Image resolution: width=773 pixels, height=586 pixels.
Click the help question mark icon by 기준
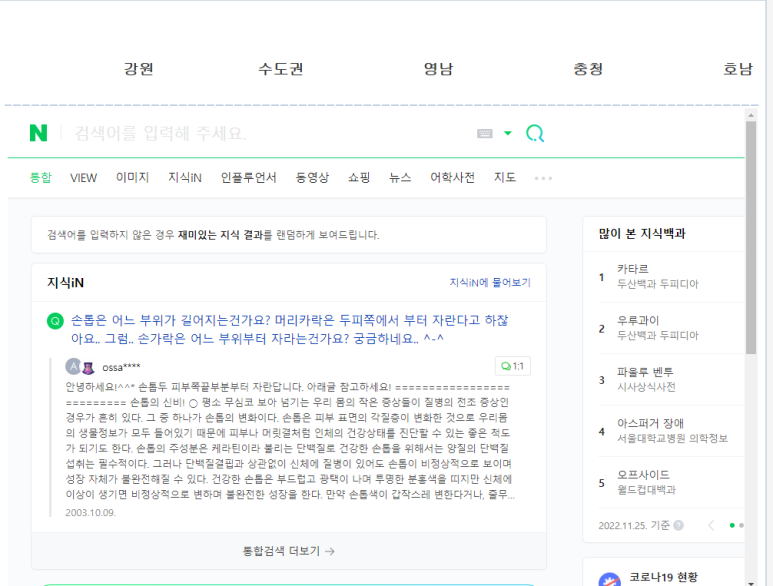tap(678, 525)
